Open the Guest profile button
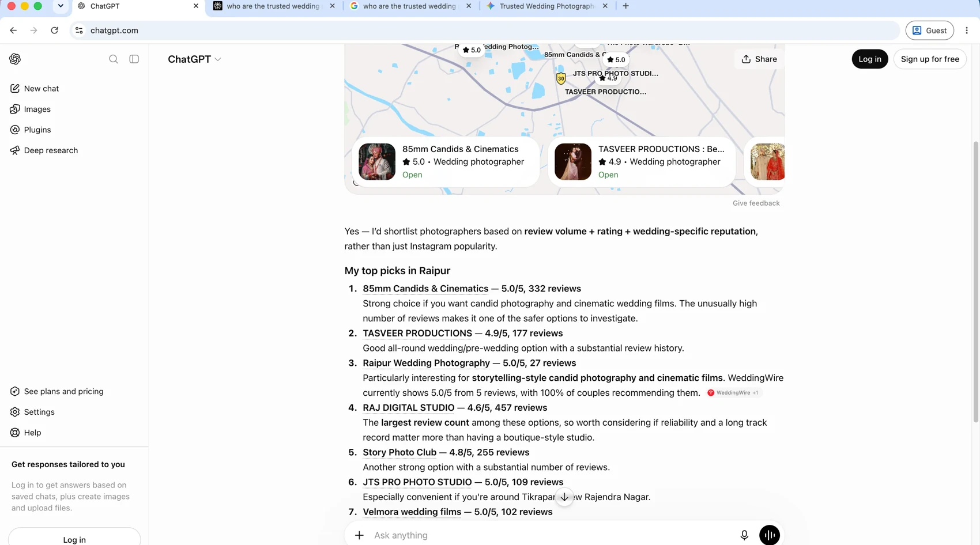The width and height of the screenshot is (980, 545). pos(929,31)
